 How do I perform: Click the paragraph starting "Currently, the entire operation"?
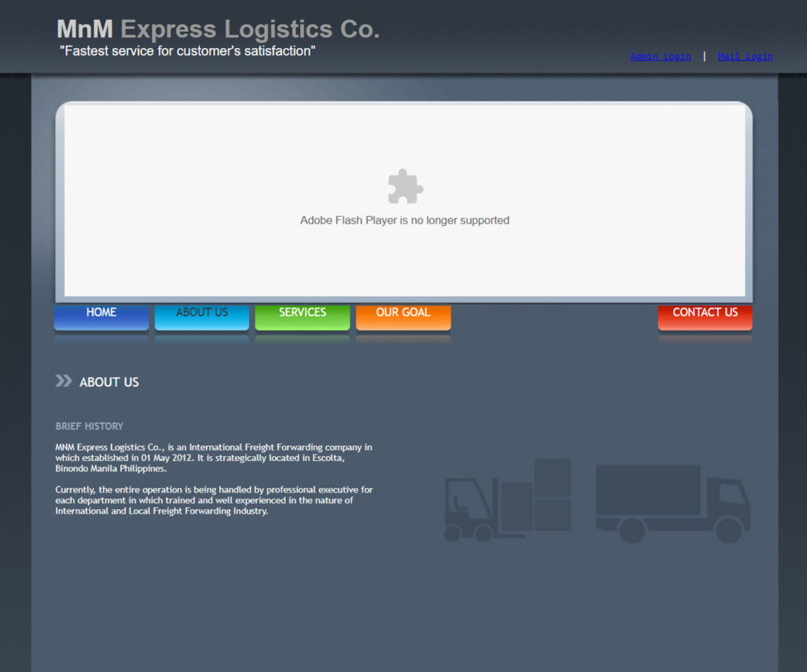tap(214, 500)
